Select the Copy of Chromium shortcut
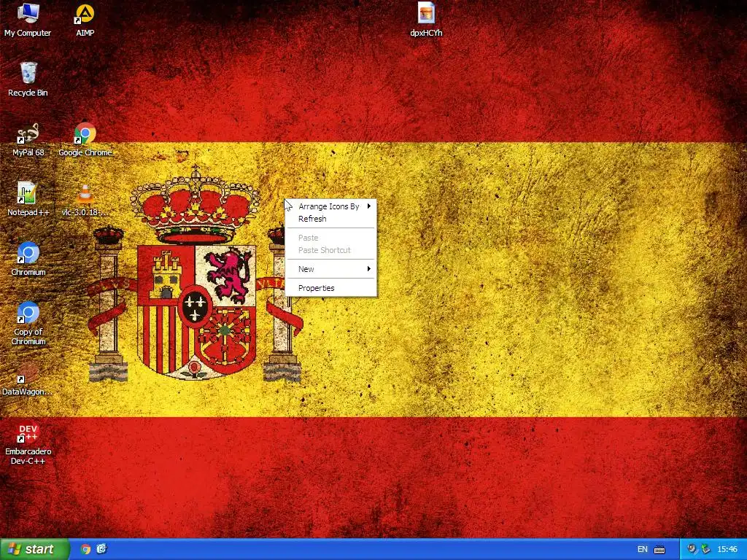 28,323
